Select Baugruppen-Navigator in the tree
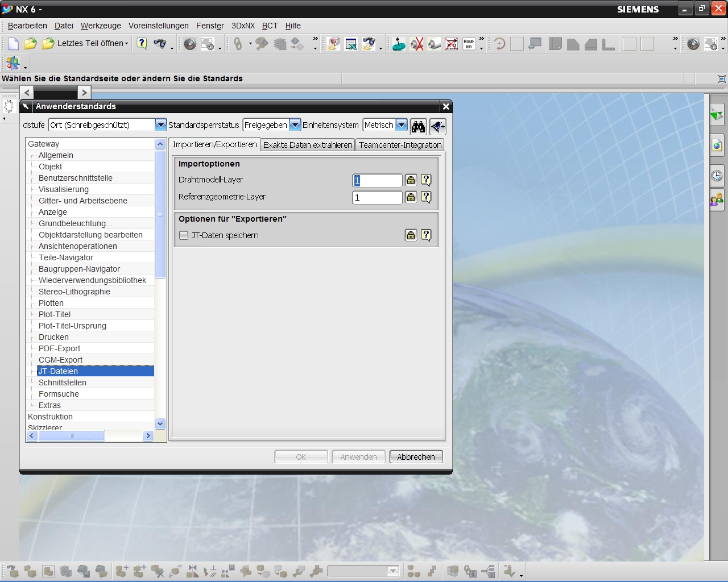Image resolution: width=728 pixels, height=582 pixels. coord(79,269)
